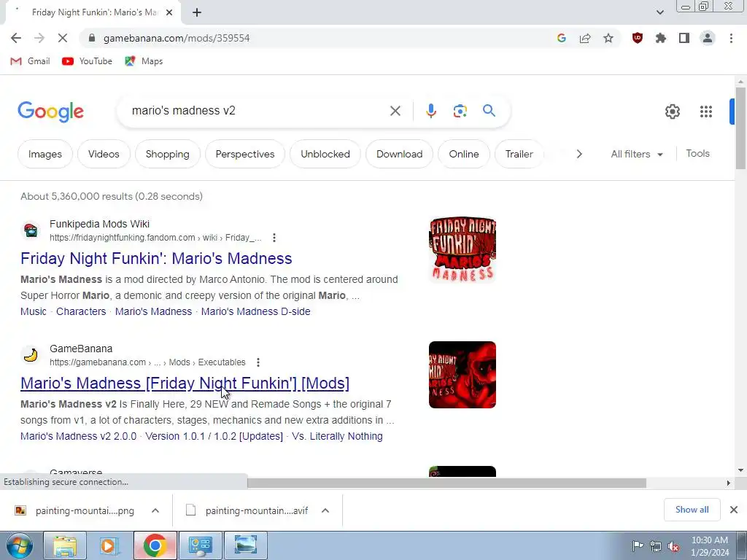Select the Trailer filter chip
The height and width of the screenshot is (560, 747).
(519, 154)
